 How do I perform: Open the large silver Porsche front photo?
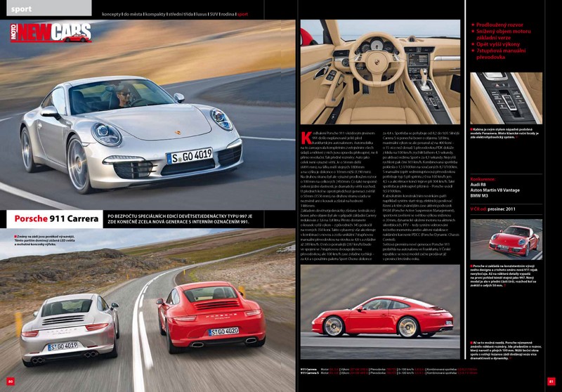pos(148,115)
